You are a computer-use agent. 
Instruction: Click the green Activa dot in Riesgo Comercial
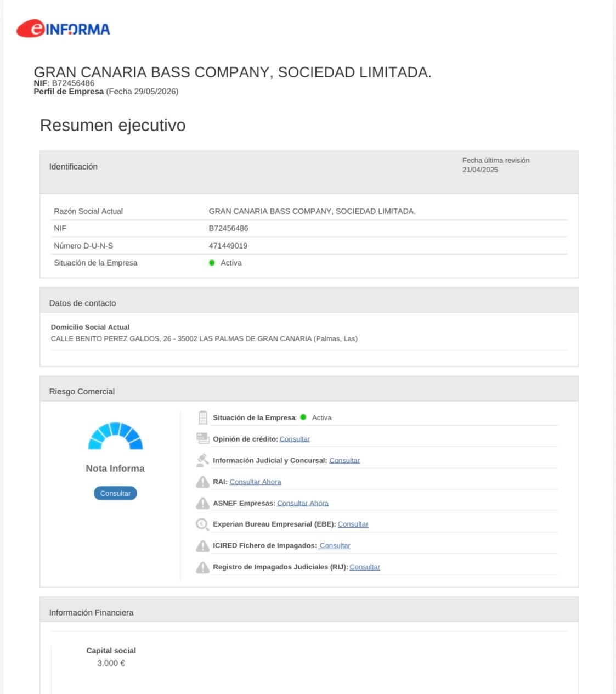303,417
